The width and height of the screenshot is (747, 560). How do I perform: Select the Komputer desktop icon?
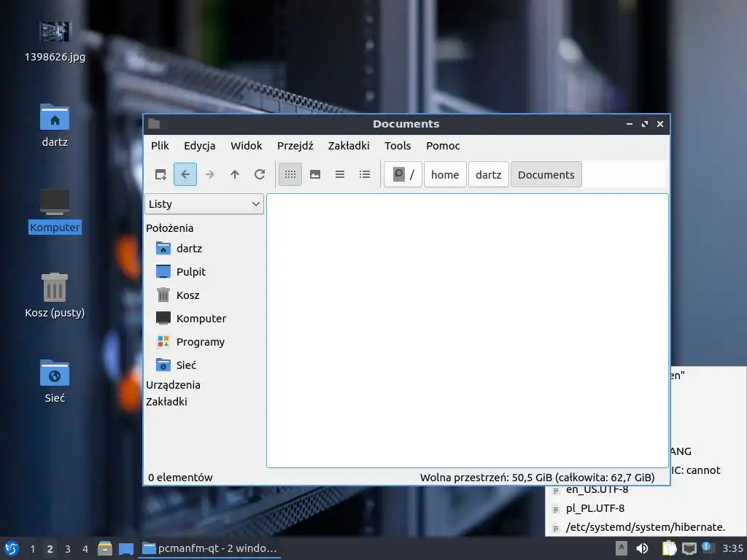tap(55, 211)
